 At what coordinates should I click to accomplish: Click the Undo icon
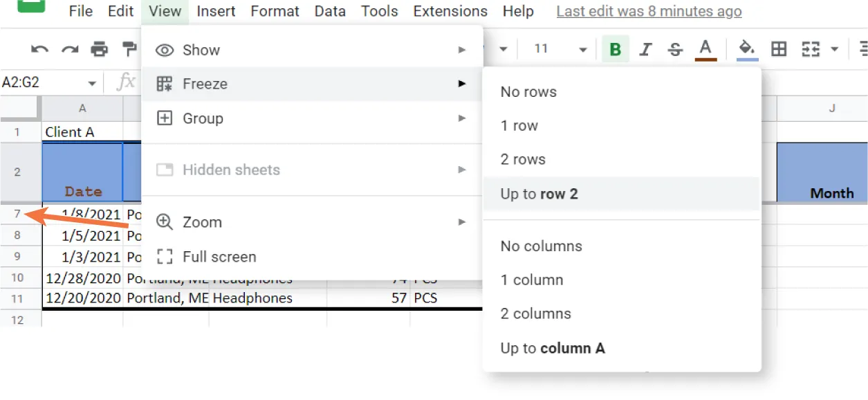pos(39,49)
